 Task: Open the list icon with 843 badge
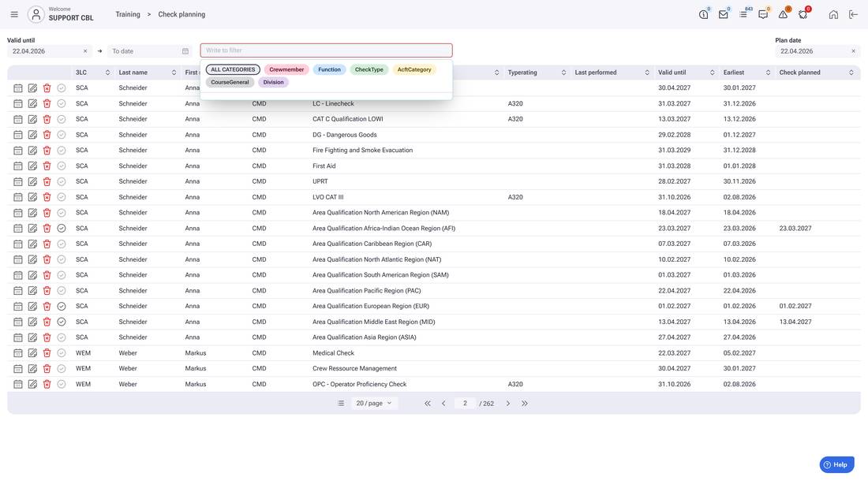click(x=743, y=14)
